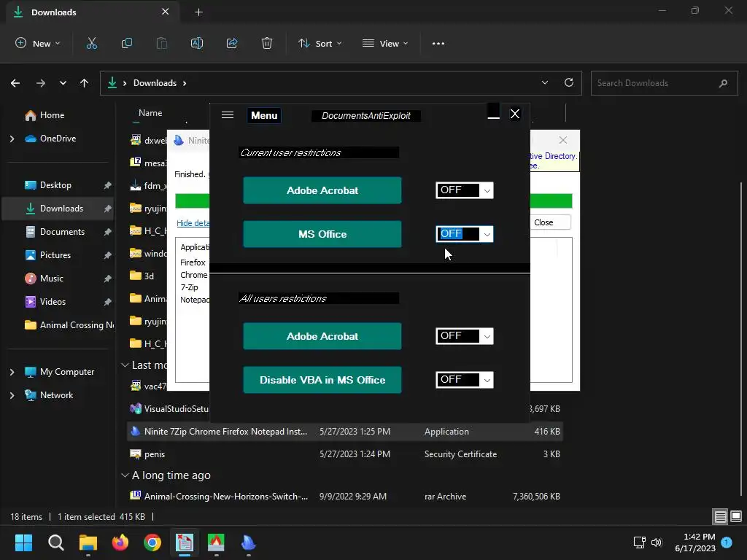The height and width of the screenshot is (560, 747).
Task: Open Documents in the sidebar
Action: point(62,231)
